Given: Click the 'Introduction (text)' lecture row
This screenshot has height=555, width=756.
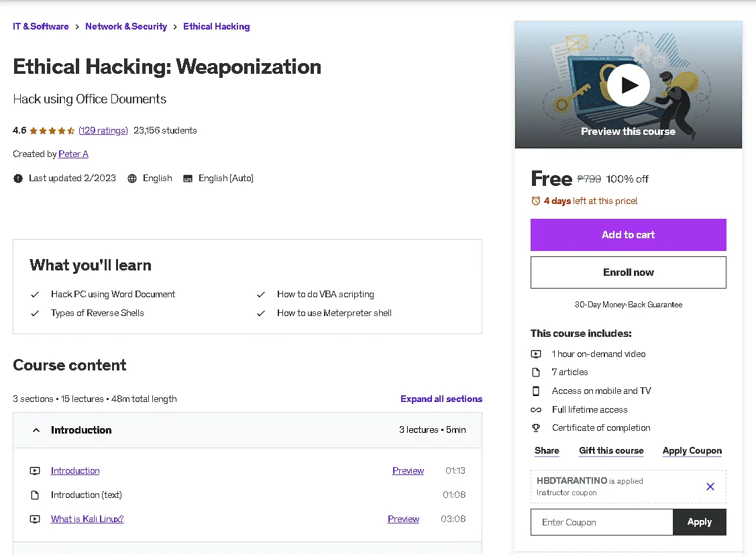Looking at the screenshot, I should point(248,495).
